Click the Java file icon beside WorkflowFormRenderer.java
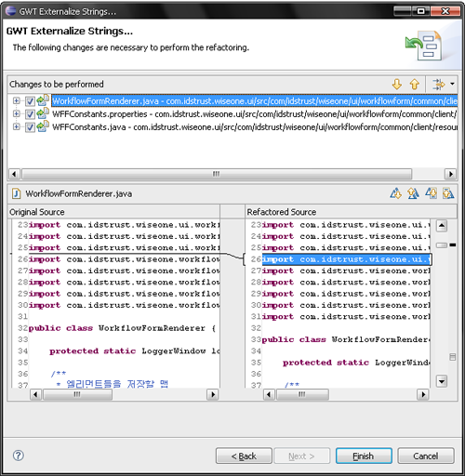Screen dimensions: 465x476 (x=16, y=193)
